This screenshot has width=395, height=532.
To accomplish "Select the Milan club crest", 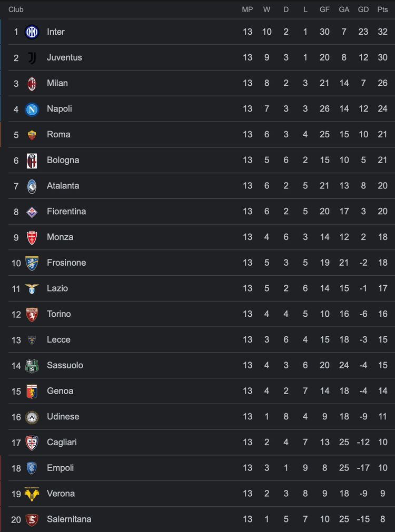I will (32, 84).
